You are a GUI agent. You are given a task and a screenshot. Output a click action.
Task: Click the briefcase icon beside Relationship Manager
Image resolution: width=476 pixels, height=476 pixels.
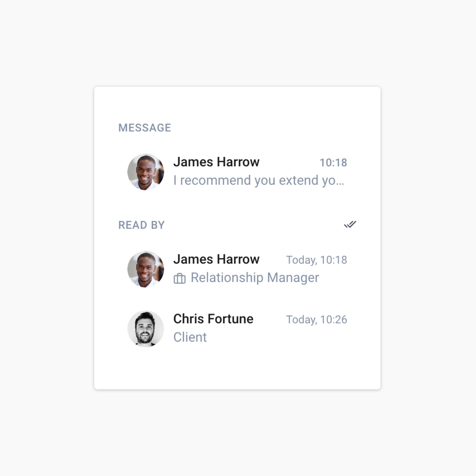tap(179, 278)
